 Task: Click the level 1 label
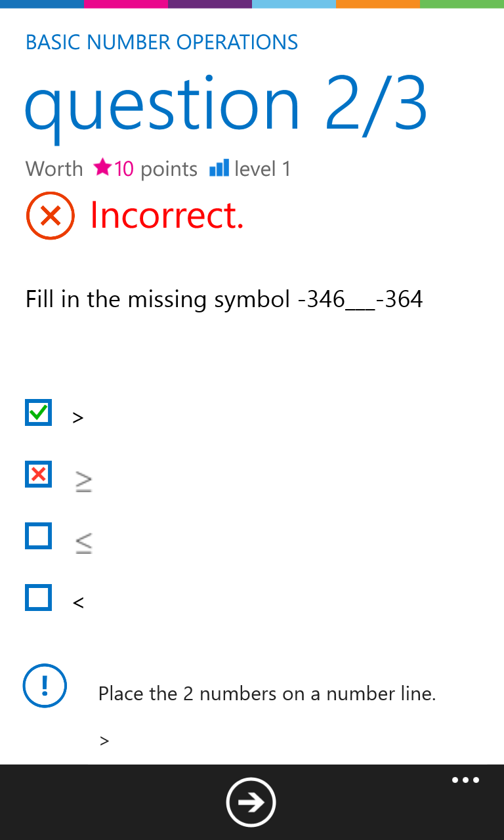click(261, 169)
